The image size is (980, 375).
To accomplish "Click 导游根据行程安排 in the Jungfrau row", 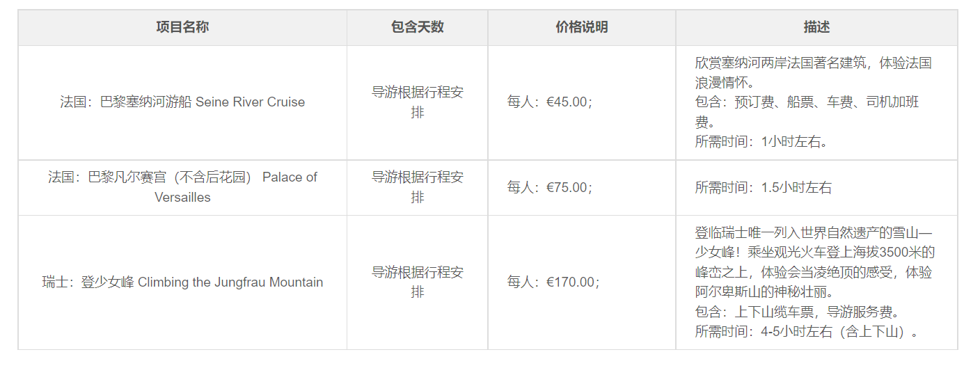I will coord(418,282).
